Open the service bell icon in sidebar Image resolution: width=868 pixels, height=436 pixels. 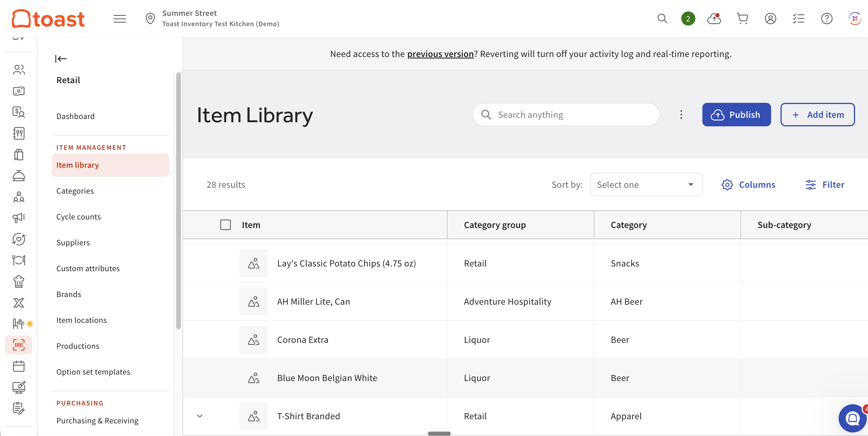[19, 176]
